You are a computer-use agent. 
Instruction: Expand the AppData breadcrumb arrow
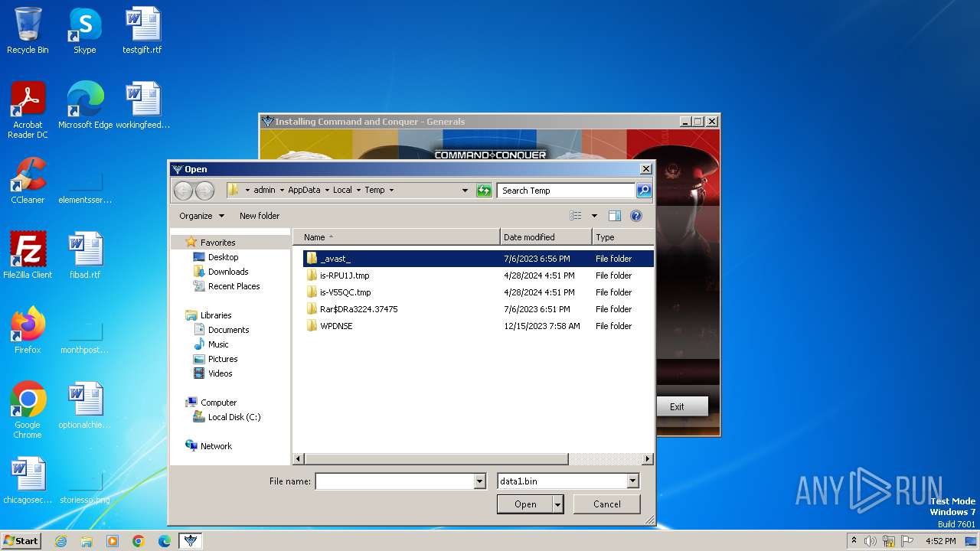coord(327,191)
